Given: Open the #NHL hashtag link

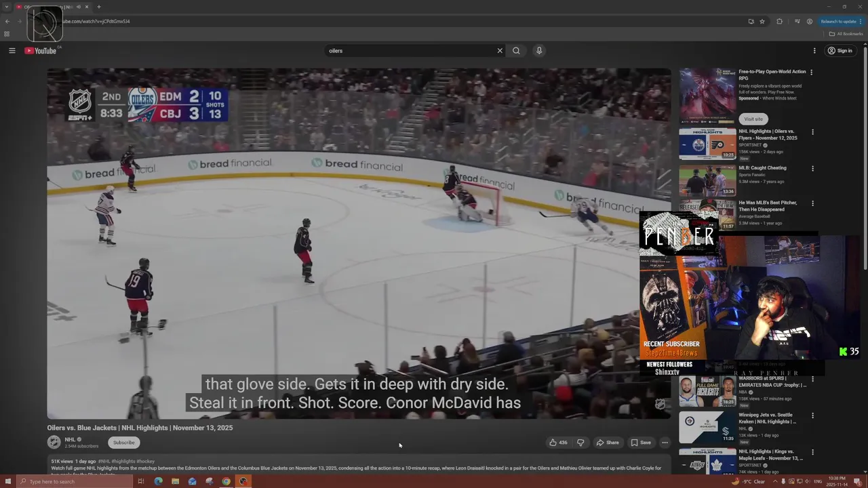Looking at the screenshot, I should coord(104,462).
